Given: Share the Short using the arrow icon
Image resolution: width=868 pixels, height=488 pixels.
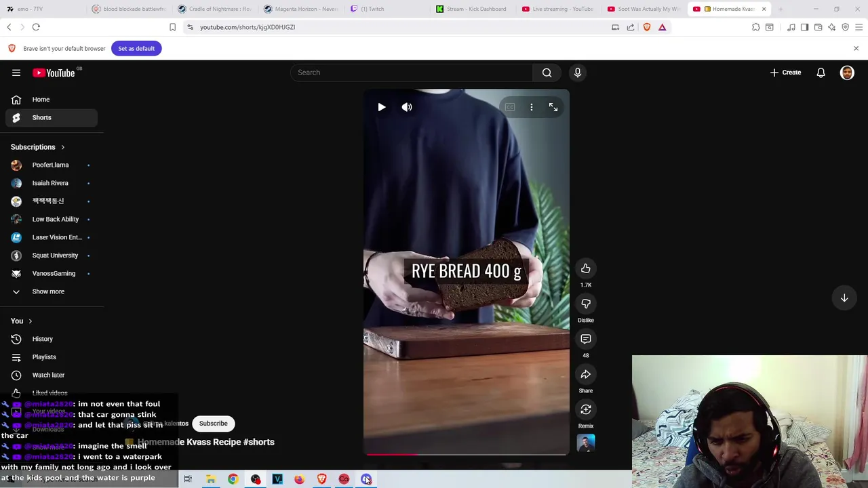Looking at the screenshot, I should (x=586, y=374).
